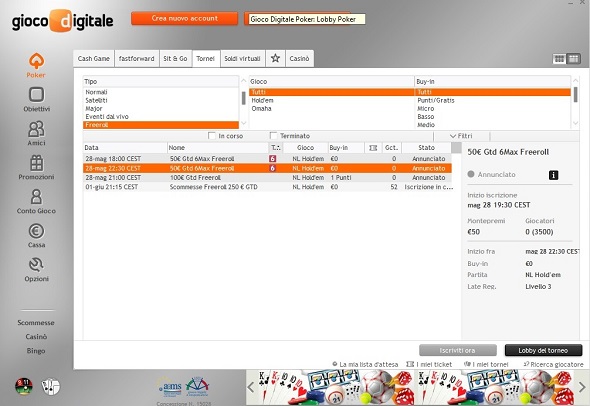Open the Amici friends icon
The height and width of the screenshot is (406, 590).
36,129
